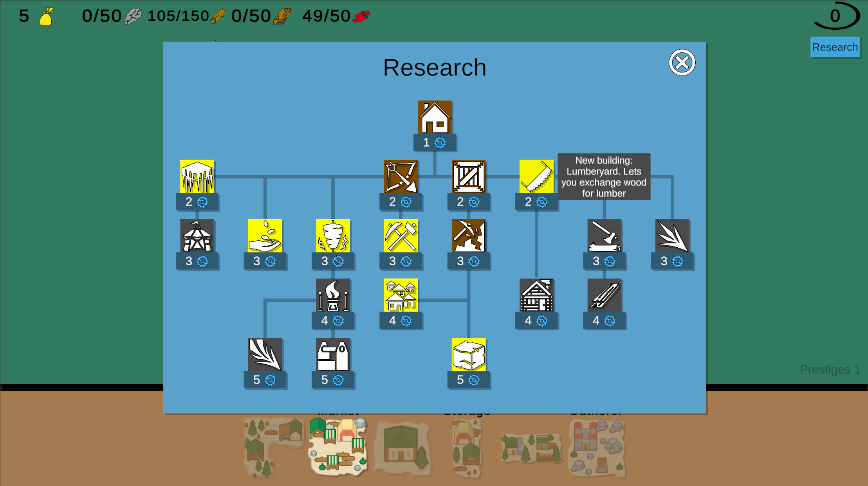
Task: Close the Research panel
Action: [682, 63]
